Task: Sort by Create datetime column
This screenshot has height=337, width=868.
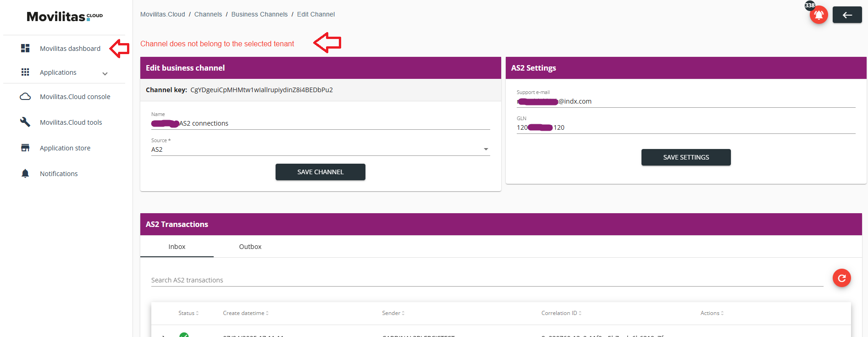Action: point(246,313)
